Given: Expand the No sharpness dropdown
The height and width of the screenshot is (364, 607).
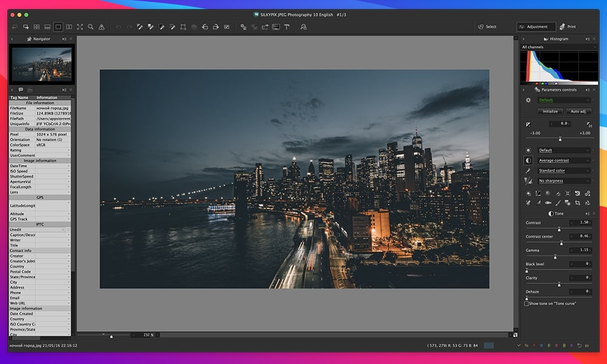Looking at the screenshot, I should (564, 181).
